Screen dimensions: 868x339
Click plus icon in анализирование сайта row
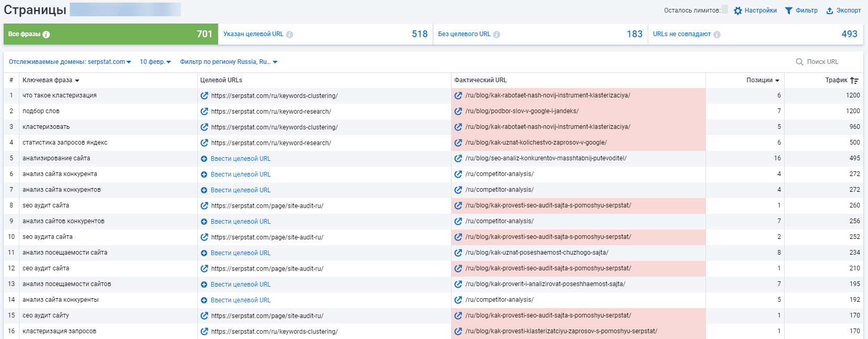click(204, 159)
